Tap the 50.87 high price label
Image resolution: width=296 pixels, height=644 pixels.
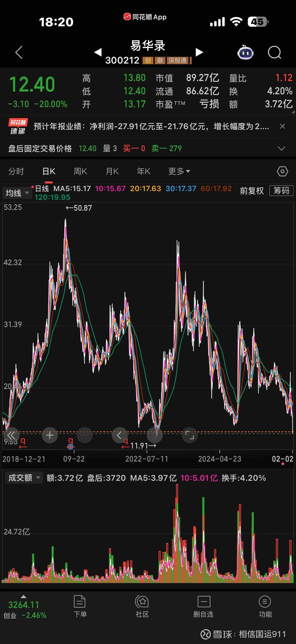click(x=79, y=208)
